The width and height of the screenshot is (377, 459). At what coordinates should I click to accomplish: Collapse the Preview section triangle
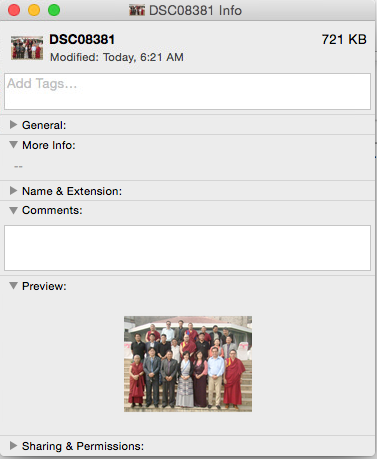(x=13, y=286)
